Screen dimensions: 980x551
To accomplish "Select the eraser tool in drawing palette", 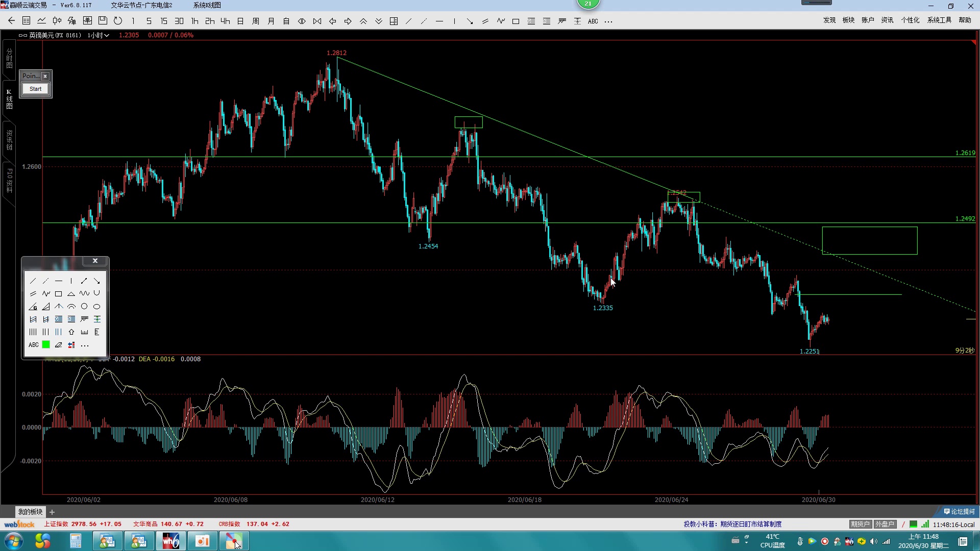I will point(59,345).
